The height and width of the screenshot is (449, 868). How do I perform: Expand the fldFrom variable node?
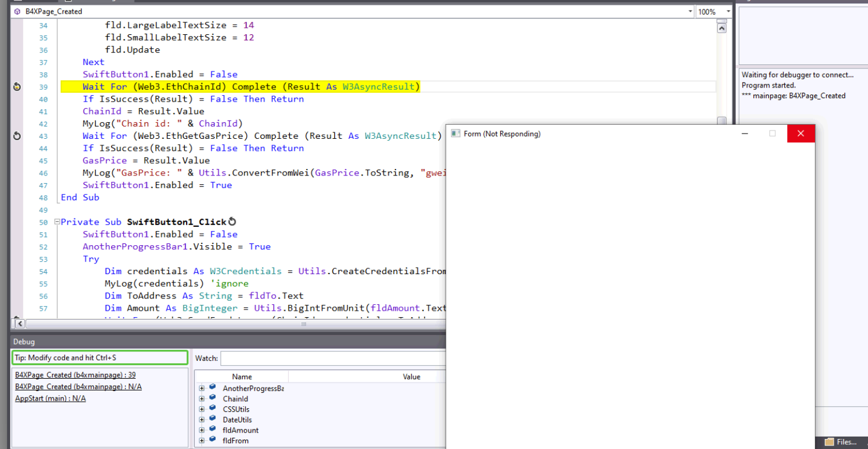point(202,441)
